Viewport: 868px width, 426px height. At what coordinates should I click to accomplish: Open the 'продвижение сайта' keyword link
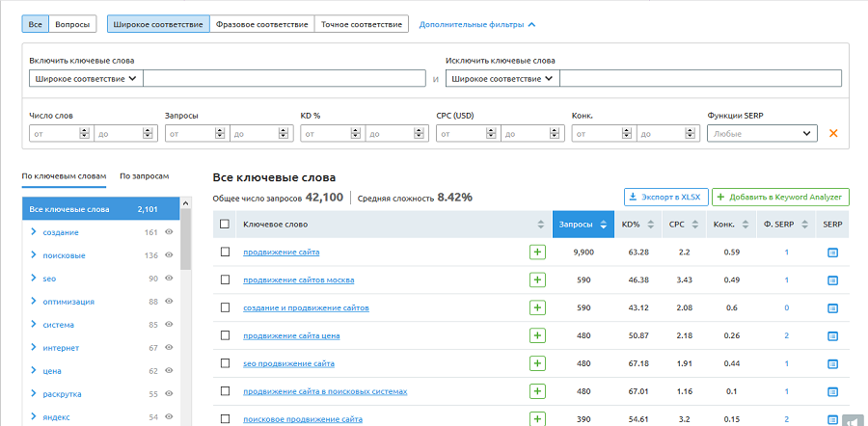[x=282, y=253]
